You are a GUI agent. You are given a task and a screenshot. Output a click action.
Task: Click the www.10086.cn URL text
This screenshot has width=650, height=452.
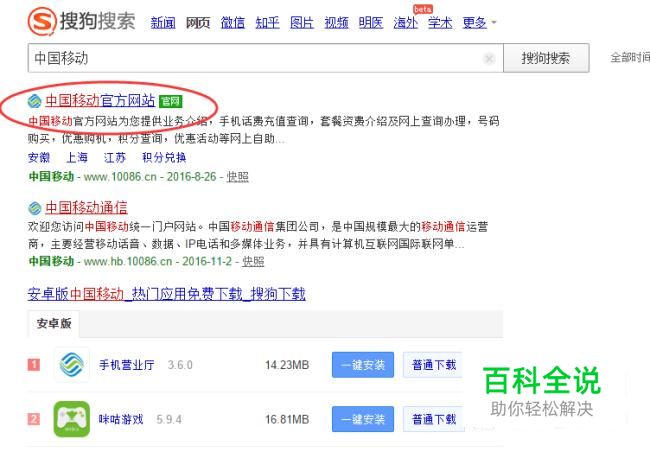(120, 177)
